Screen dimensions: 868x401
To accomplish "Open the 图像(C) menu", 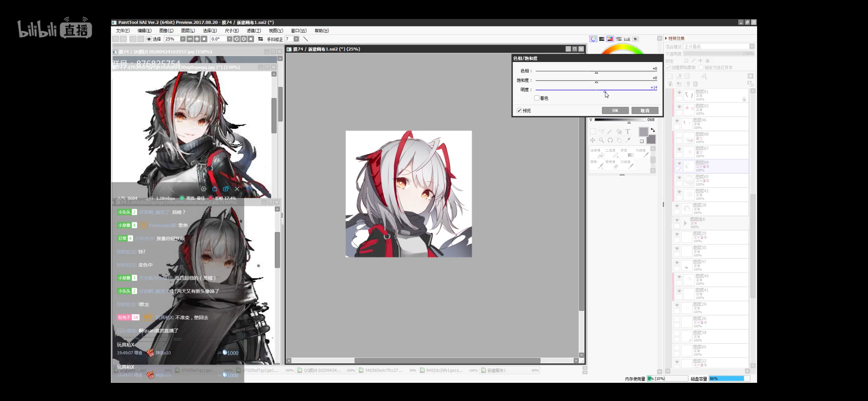I will coord(166,30).
